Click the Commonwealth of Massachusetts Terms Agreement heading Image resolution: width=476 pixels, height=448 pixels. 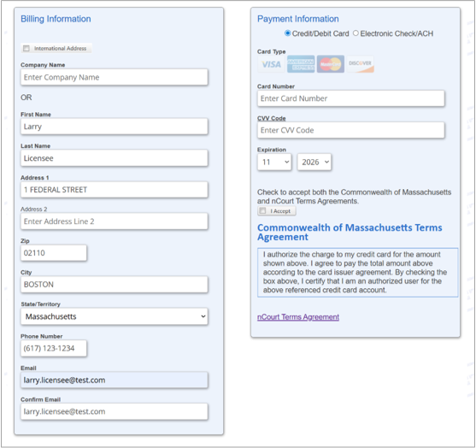[350, 232]
